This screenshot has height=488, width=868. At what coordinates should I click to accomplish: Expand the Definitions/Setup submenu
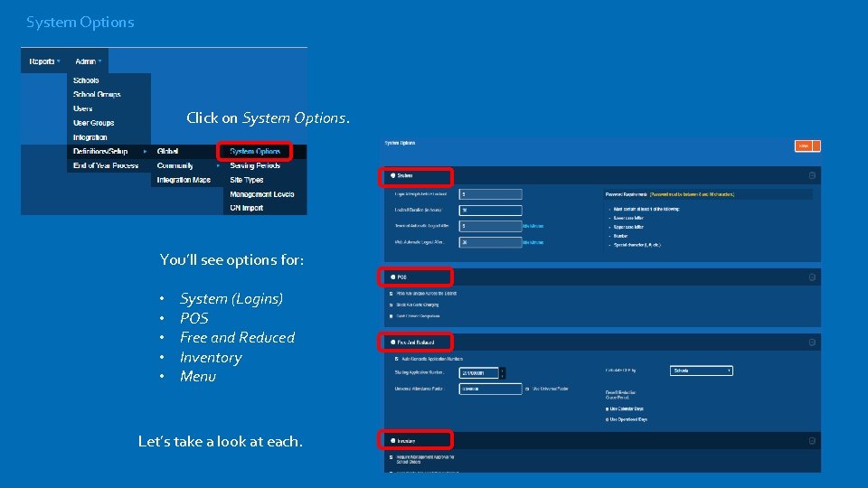(x=108, y=151)
